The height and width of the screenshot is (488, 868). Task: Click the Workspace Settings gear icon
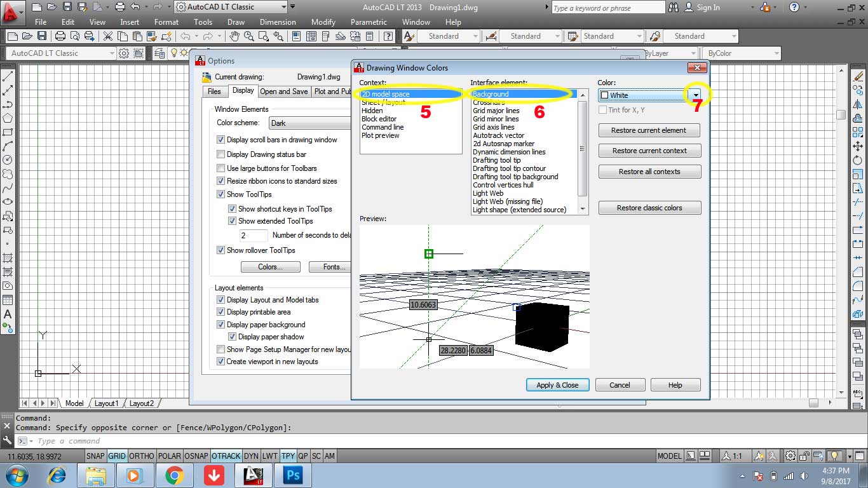(x=124, y=53)
